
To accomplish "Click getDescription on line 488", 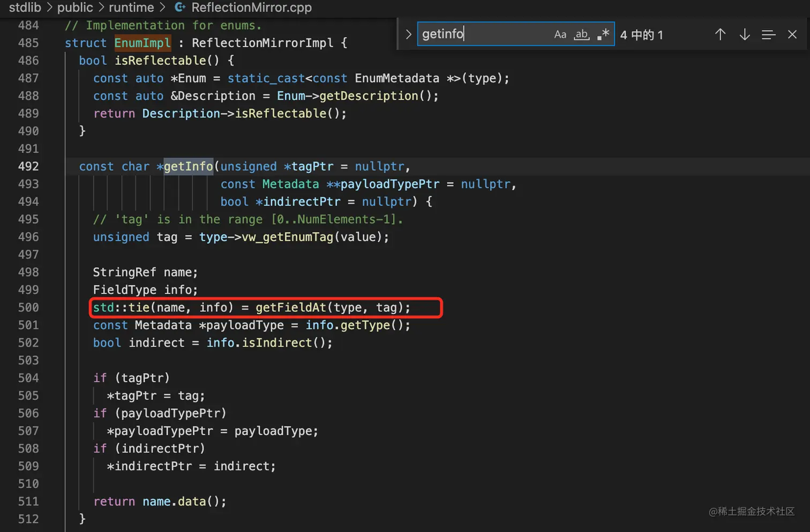I will click(x=369, y=96).
